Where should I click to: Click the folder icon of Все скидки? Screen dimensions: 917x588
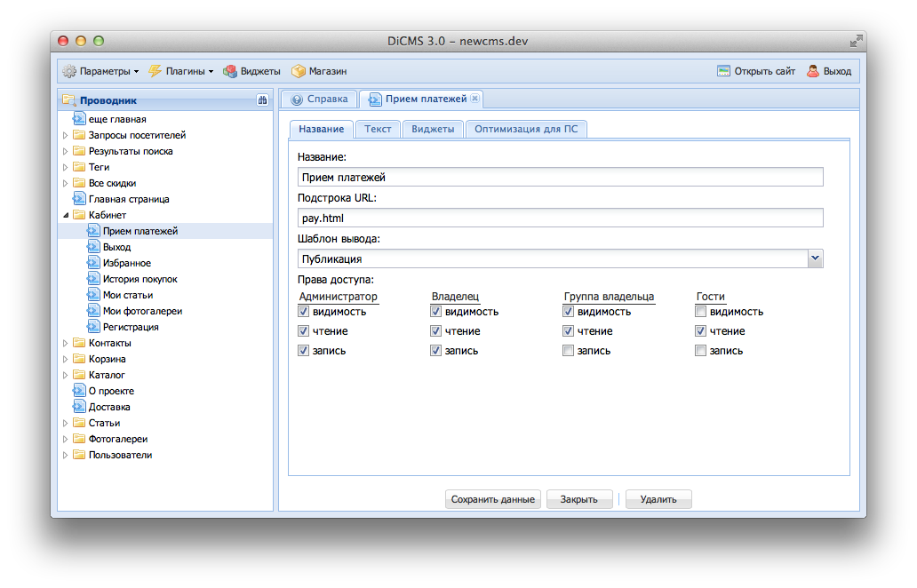coord(79,183)
